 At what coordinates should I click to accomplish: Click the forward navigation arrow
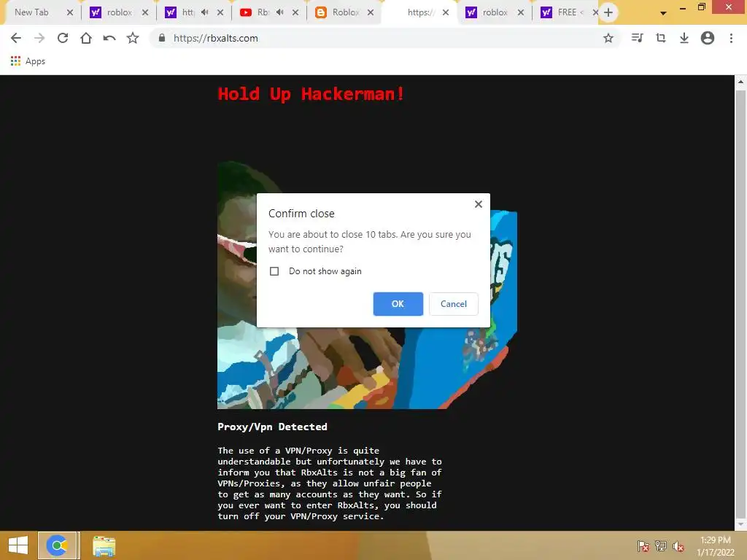coord(39,38)
